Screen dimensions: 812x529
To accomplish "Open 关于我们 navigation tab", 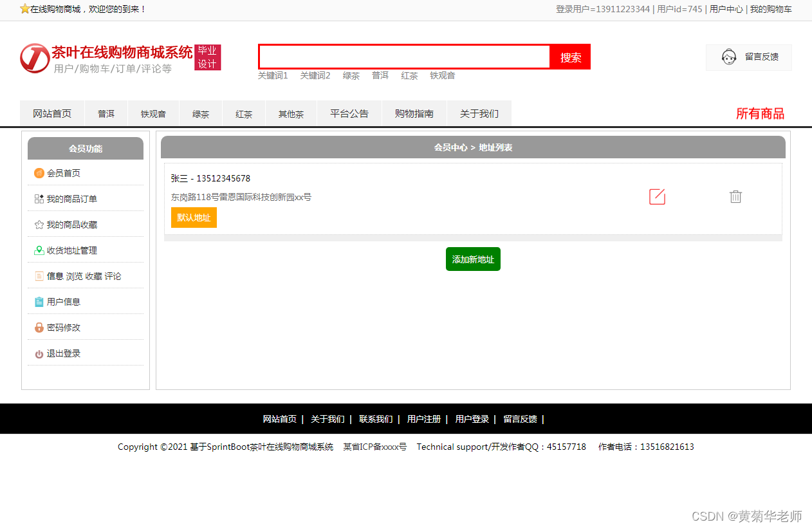I will [479, 113].
